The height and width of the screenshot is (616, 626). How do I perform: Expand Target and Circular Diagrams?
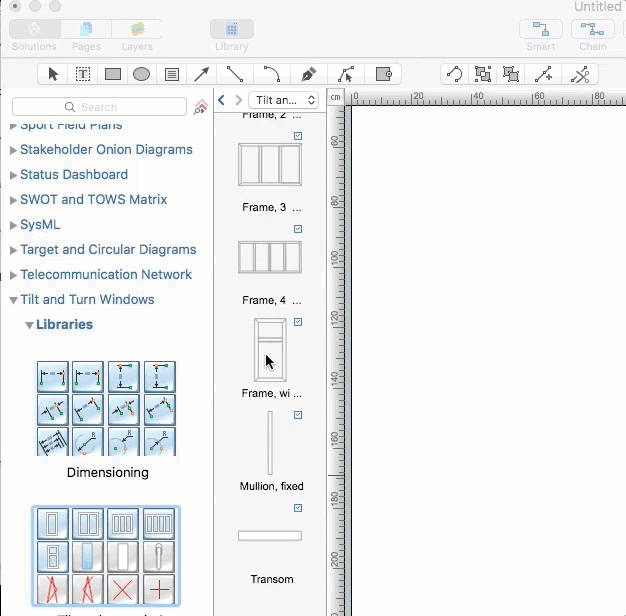pyautogui.click(x=13, y=250)
